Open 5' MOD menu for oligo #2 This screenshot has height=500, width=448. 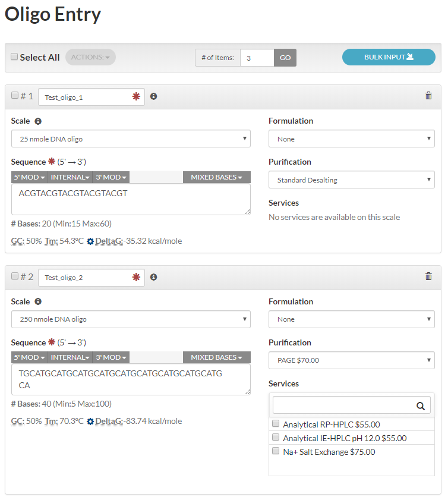tap(29, 357)
